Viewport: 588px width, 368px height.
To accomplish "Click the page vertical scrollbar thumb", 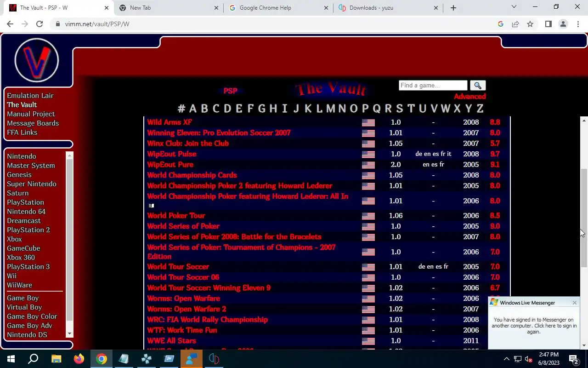I will pyautogui.click(x=584, y=218).
